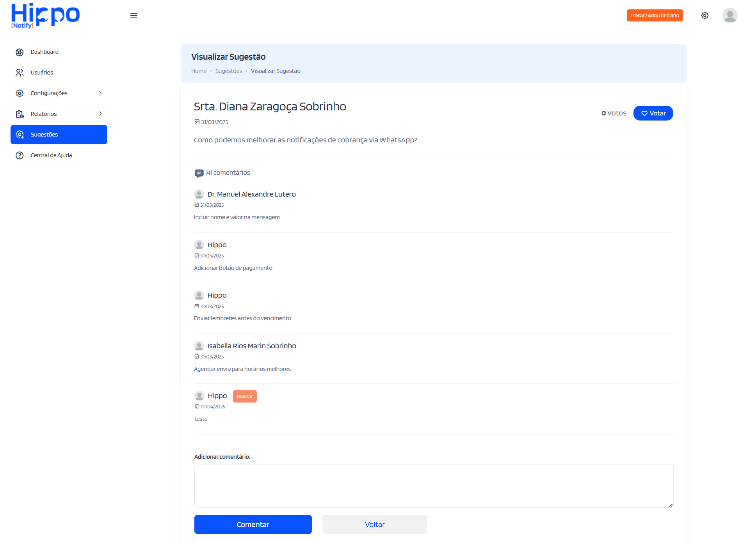Click the comments speech bubble icon

point(199,173)
